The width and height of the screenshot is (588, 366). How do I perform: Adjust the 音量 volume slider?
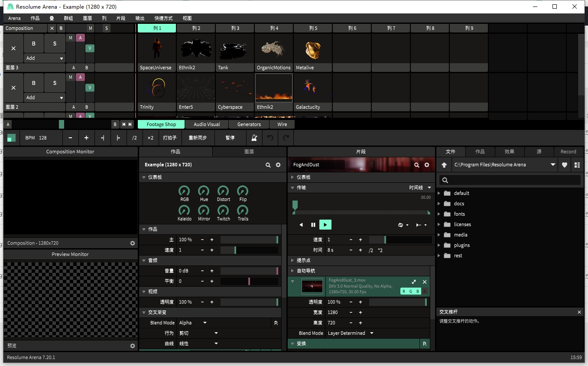[250, 271]
